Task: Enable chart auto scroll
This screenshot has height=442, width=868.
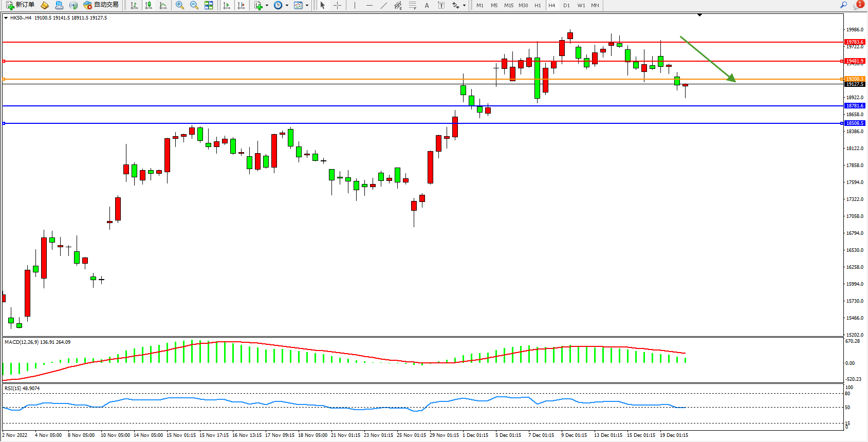Action: click(x=227, y=5)
